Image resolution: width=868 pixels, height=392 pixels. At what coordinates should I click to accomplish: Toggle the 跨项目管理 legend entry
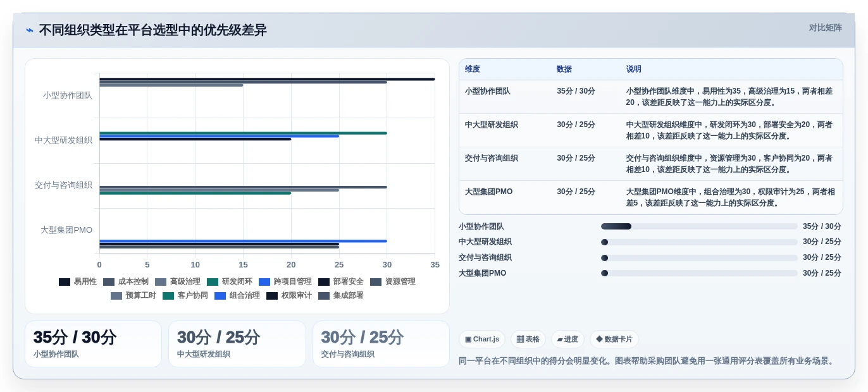click(x=285, y=282)
